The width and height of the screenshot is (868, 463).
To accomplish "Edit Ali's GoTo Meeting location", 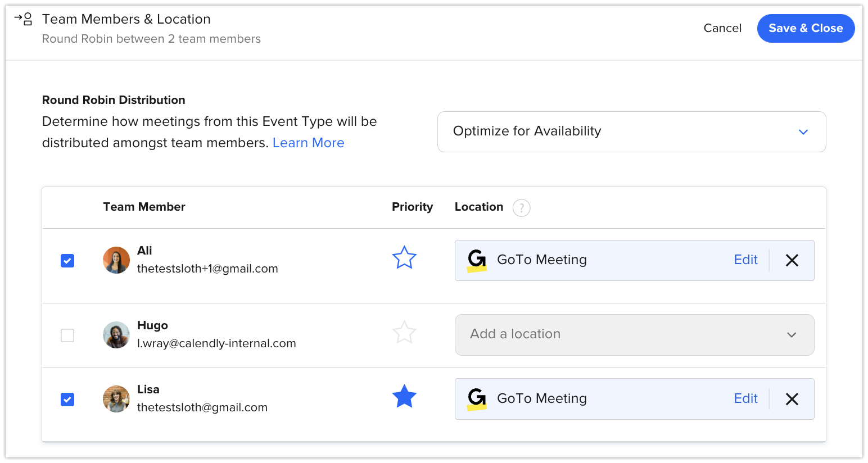I will pos(745,260).
